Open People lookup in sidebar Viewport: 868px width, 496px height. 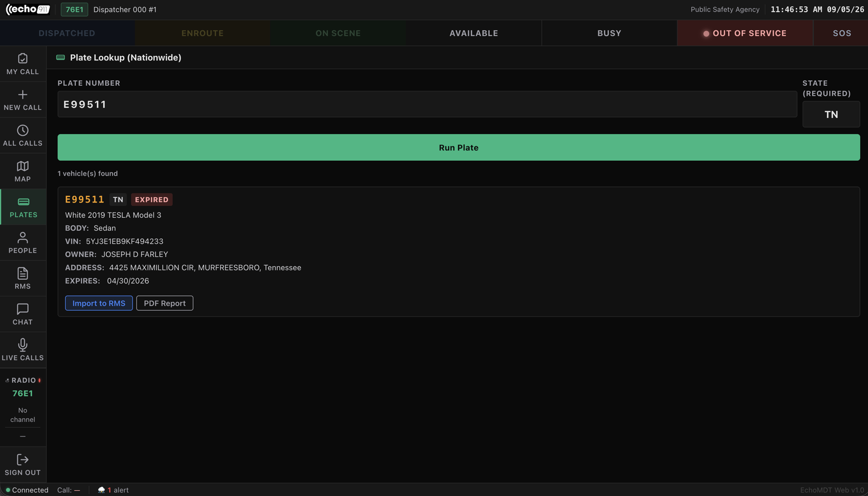22,243
